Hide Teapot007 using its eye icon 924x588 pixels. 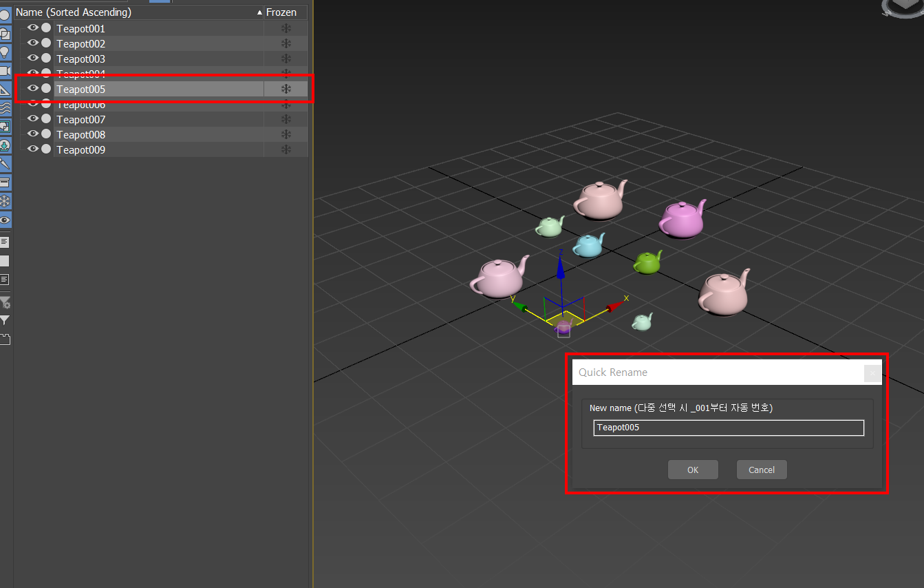point(32,118)
